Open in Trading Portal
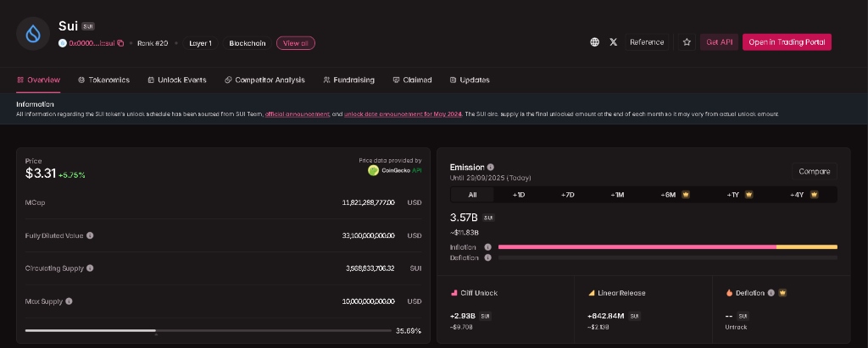 coord(787,42)
